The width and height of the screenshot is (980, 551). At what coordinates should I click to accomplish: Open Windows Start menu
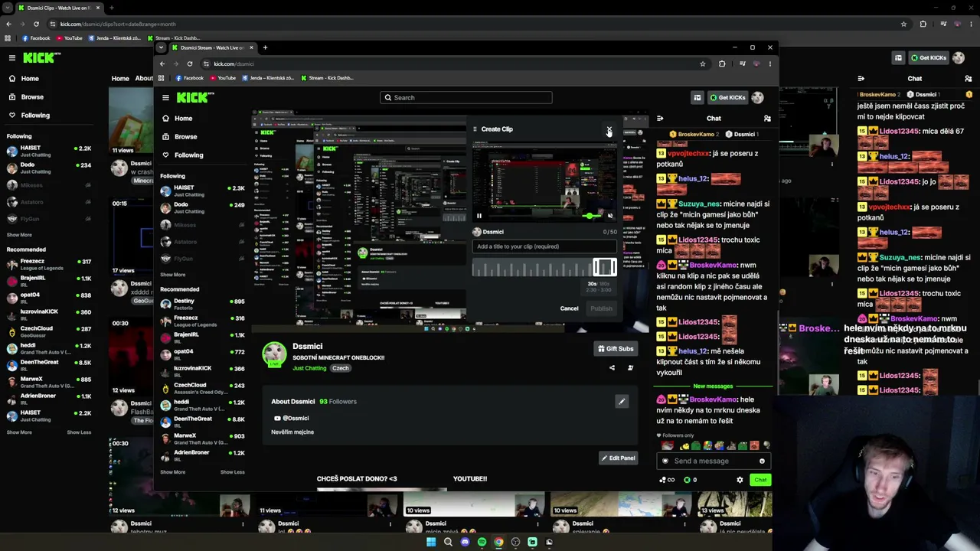coord(431,542)
